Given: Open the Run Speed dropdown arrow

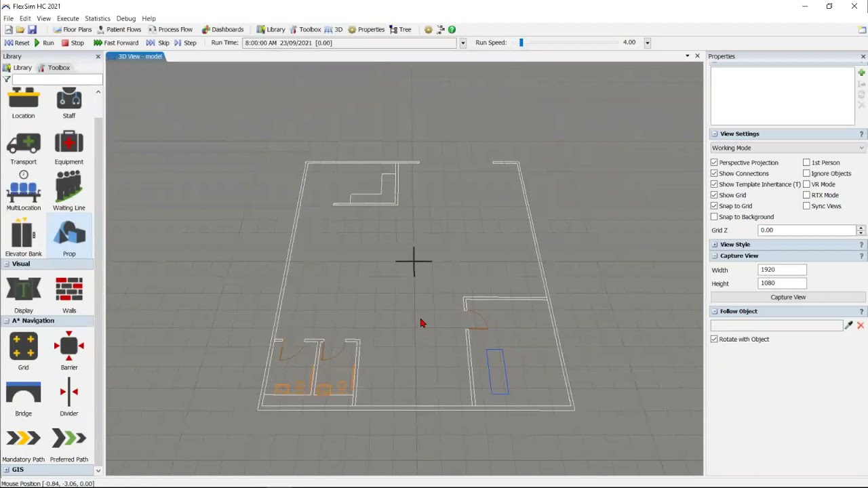Looking at the screenshot, I should tap(647, 43).
